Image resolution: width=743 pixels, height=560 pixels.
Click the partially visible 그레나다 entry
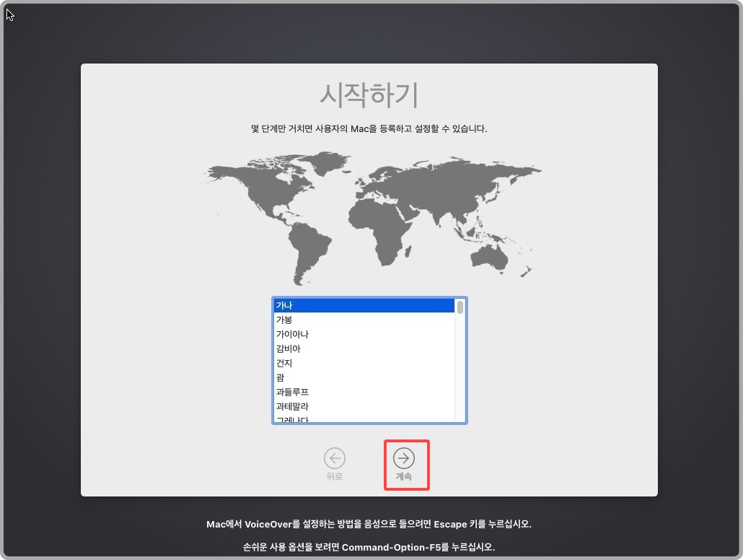point(325,419)
